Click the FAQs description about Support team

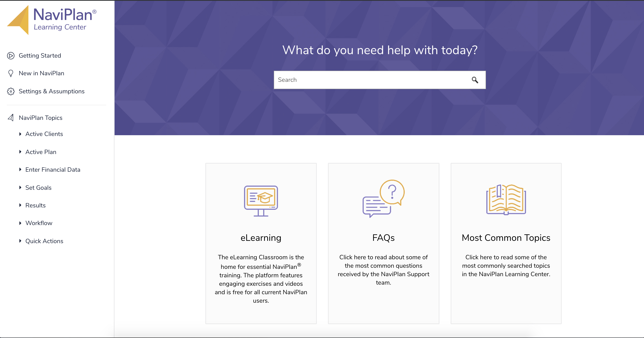[x=384, y=270]
